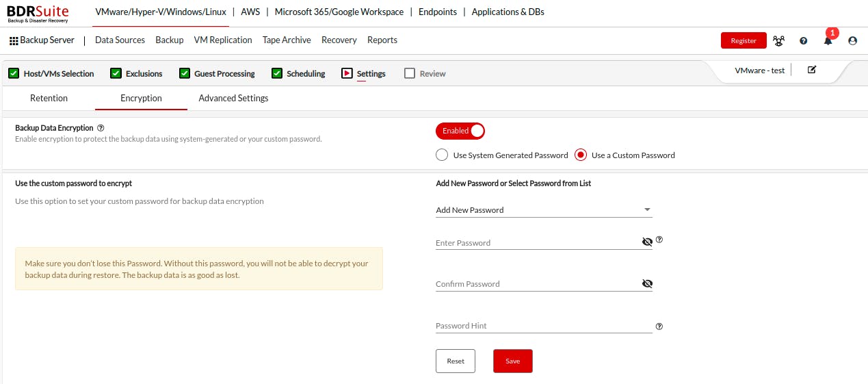The height and width of the screenshot is (384, 868).
Task: Open the user profile icon
Action: point(852,41)
